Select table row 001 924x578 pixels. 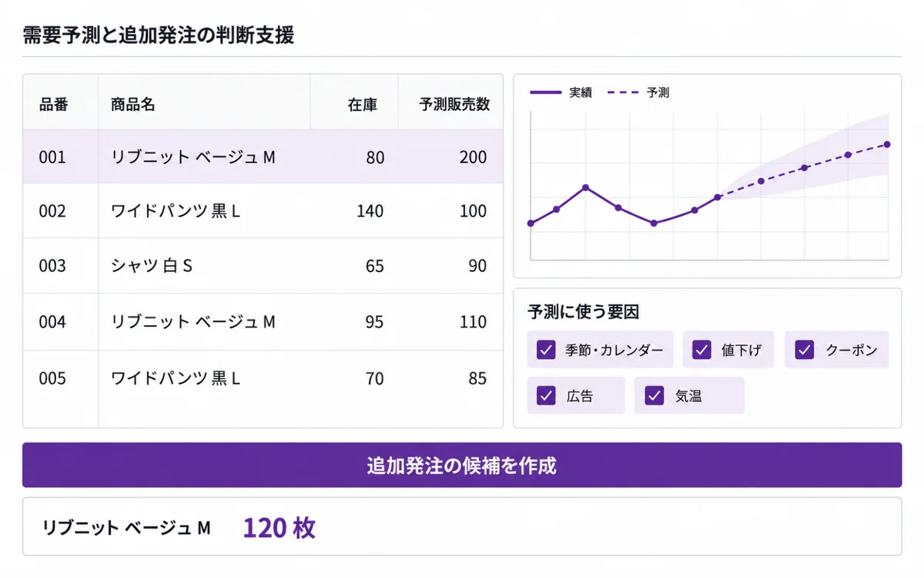coord(263,156)
